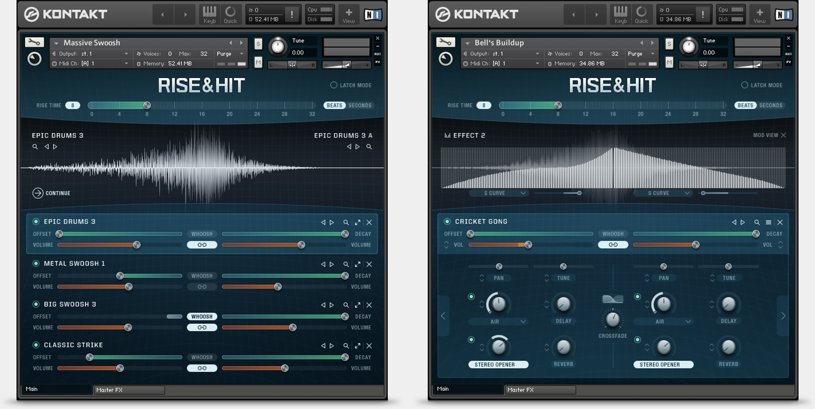The width and height of the screenshot is (815, 409).
Task: Toggle power for Cricket Gong layer
Action: 447,221
